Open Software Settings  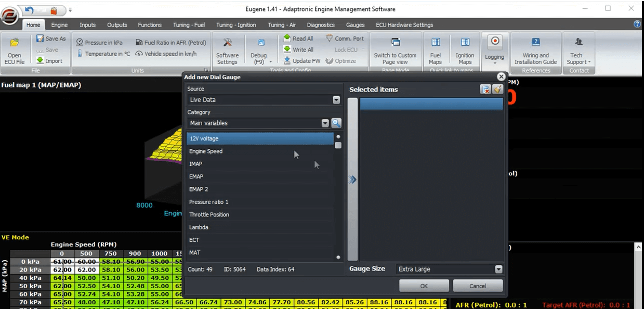tap(227, 51)
